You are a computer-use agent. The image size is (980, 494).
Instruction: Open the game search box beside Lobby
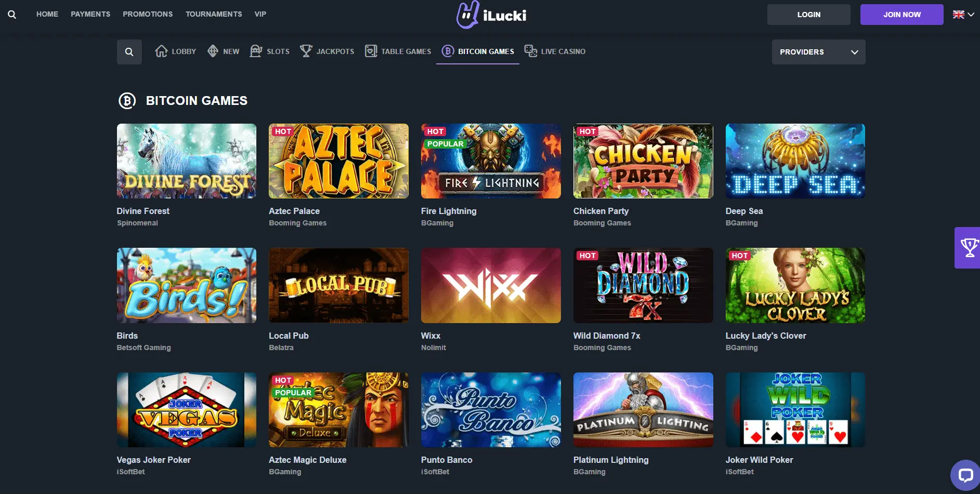129,52
